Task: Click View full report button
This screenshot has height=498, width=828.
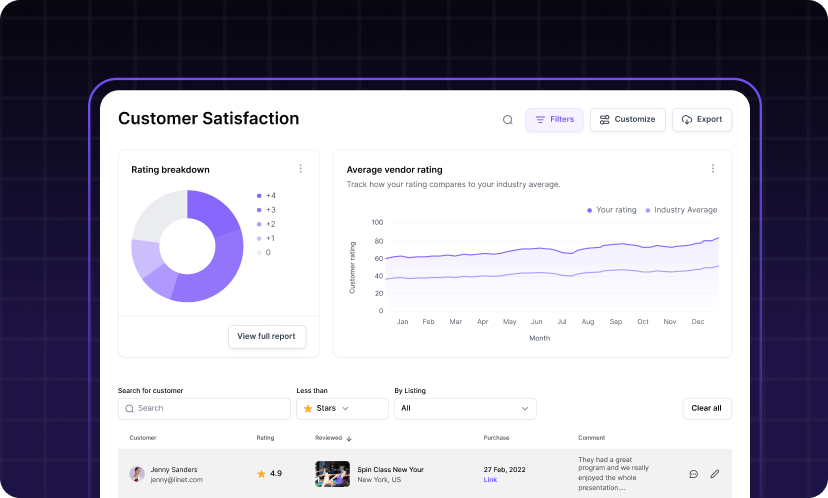Action: 267,336
